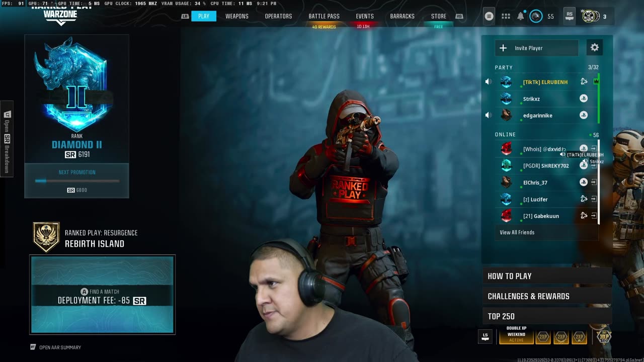Viewport: 644px width, 362px height.
Task: Click edgarinnike's avatar in party
Action: pyautogui.click(x=506, y=116)
